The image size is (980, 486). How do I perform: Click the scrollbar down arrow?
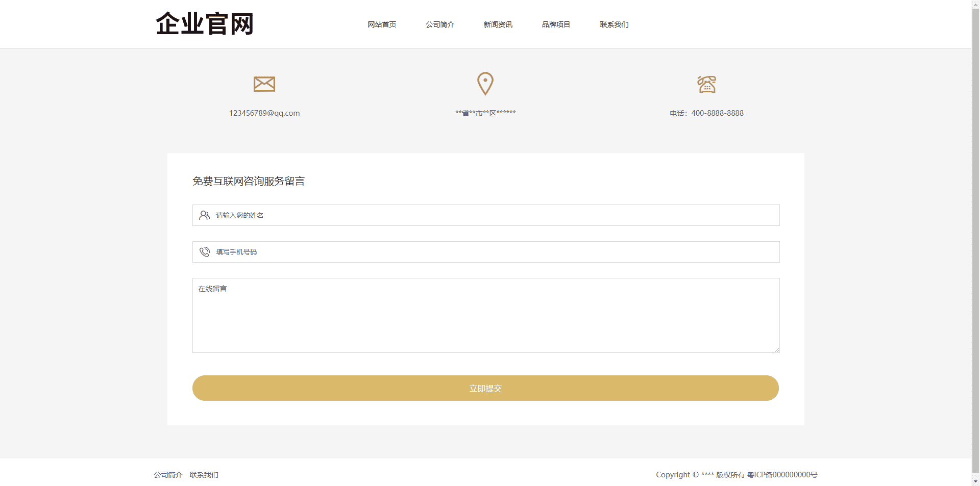pyautogui.click(x=976, y=482)
